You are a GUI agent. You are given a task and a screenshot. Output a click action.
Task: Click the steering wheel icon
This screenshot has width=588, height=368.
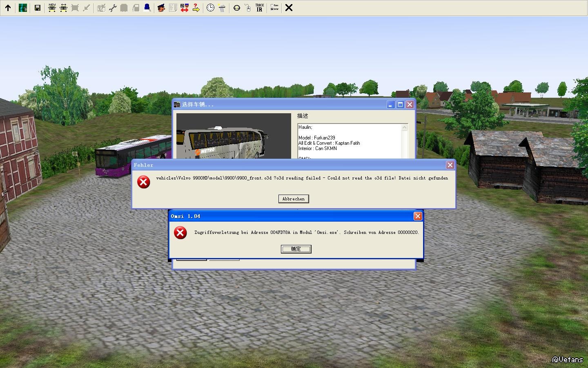point(236,8)
